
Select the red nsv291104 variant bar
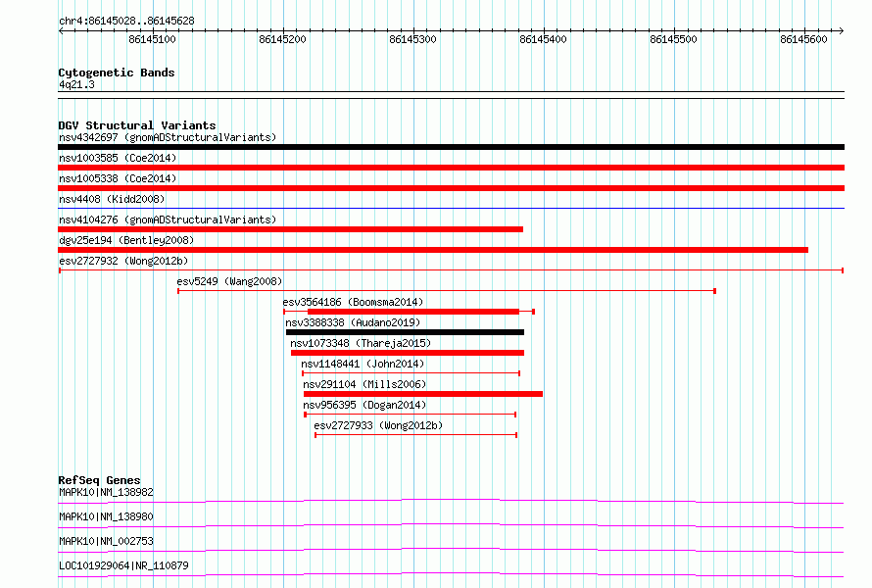click(423, 394)
